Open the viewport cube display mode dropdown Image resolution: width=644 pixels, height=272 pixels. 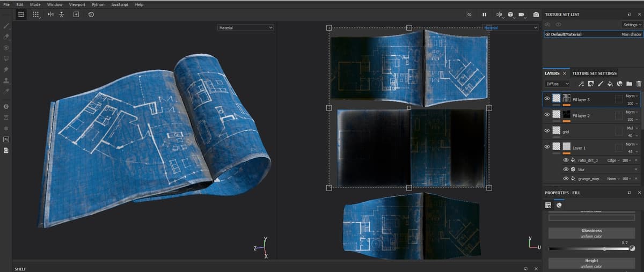(x=510, y=14)
